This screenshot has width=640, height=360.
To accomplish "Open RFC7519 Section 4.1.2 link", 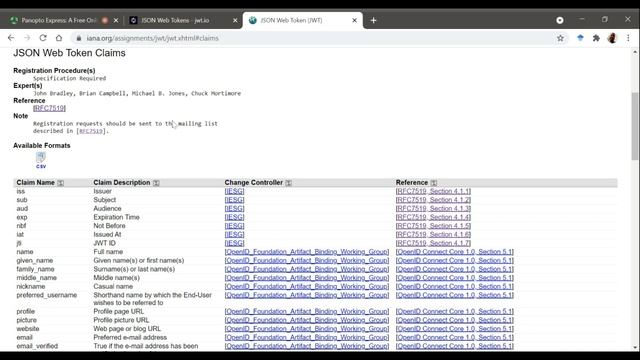I will pos(433,200).
